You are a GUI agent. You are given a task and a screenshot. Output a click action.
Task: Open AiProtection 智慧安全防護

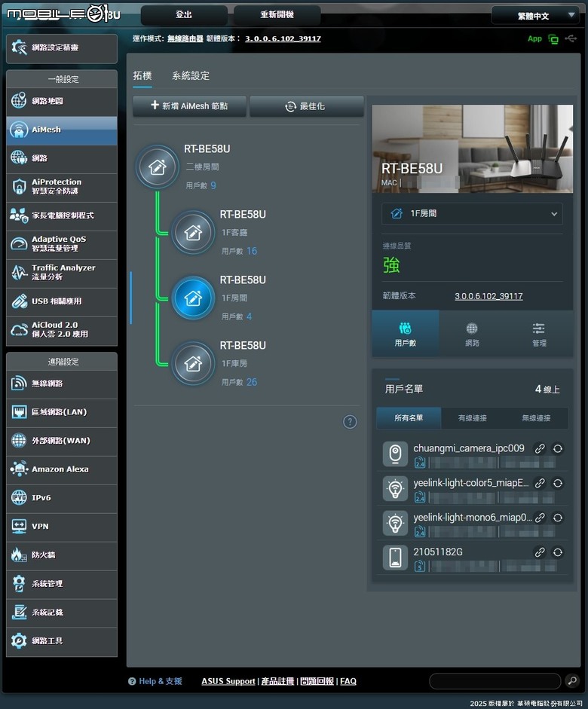62,187
